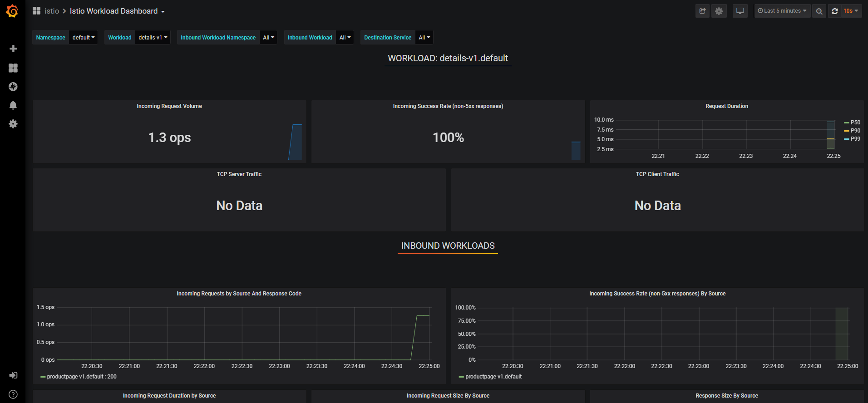Open the Request Duration panel title menu
Viewport: 868px width, 403px height.
(x=727, y=106)
